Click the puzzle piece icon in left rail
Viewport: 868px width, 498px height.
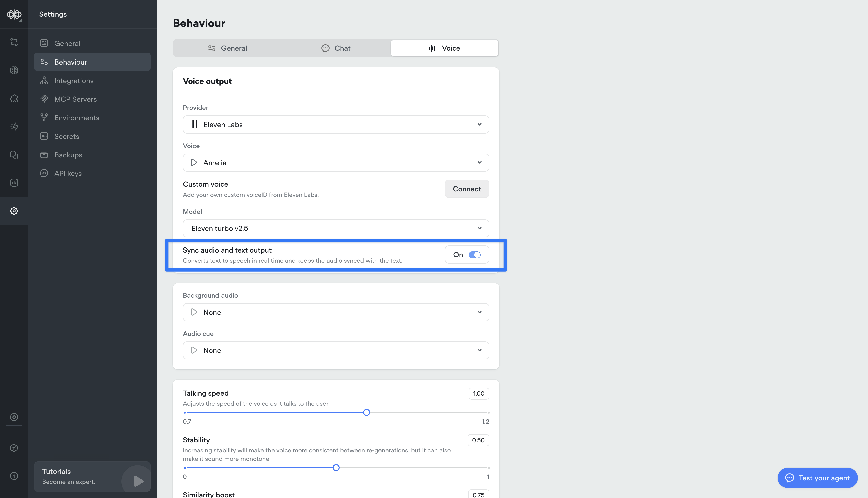pos(14,98)
